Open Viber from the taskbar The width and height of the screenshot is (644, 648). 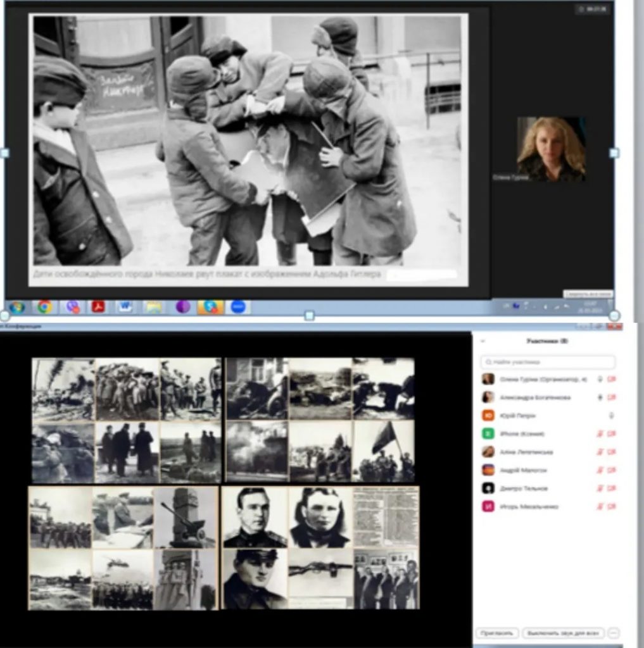[x=73, y=307]
